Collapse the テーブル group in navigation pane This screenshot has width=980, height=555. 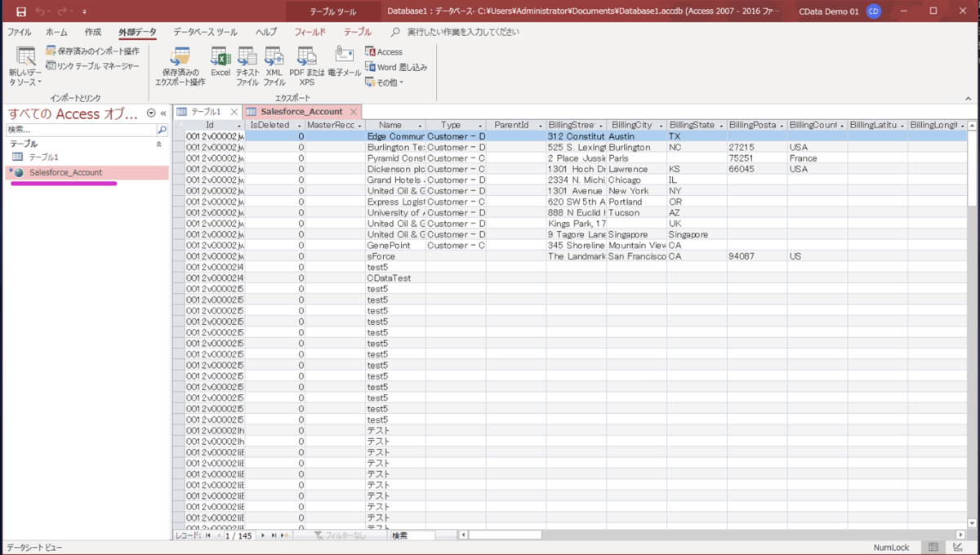(158, 144)
